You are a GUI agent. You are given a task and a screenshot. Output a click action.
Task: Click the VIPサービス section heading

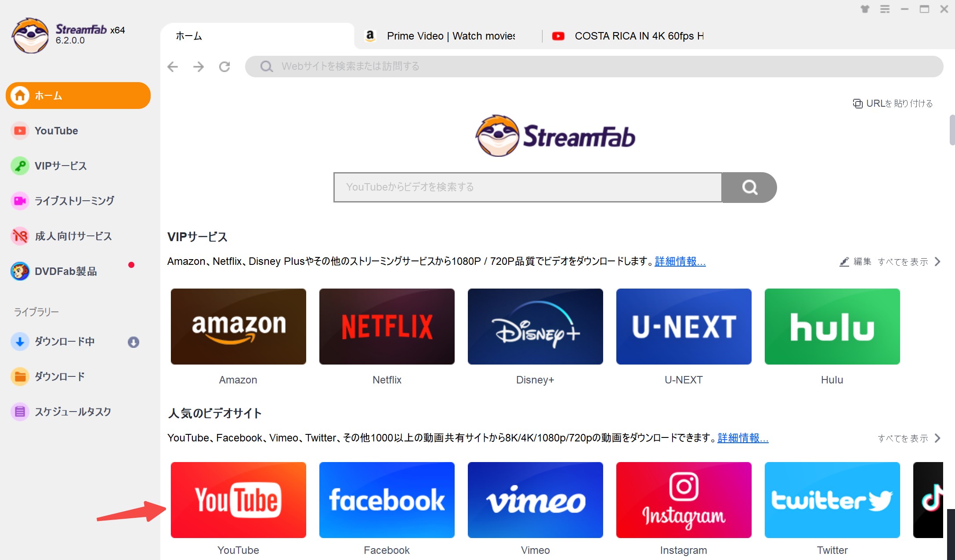[x=197, y=237]
